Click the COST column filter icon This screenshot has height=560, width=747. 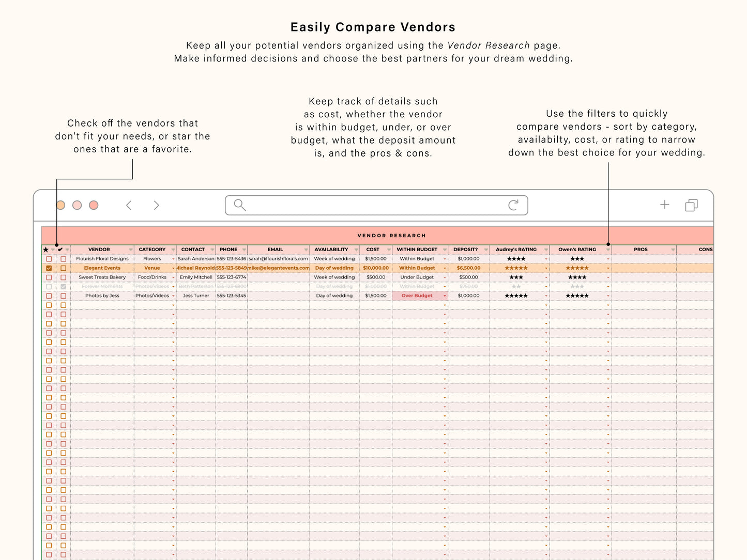point(389,250)
